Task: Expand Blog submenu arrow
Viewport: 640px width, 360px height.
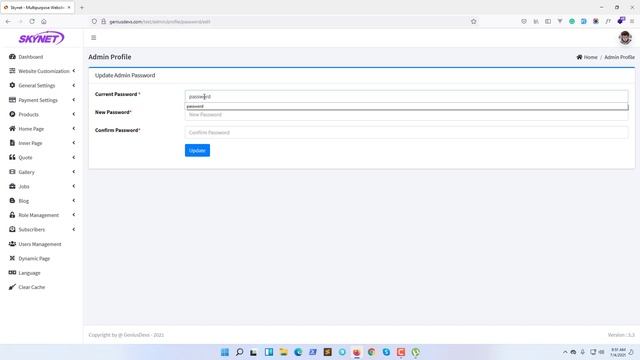Action: coord(73,200)
